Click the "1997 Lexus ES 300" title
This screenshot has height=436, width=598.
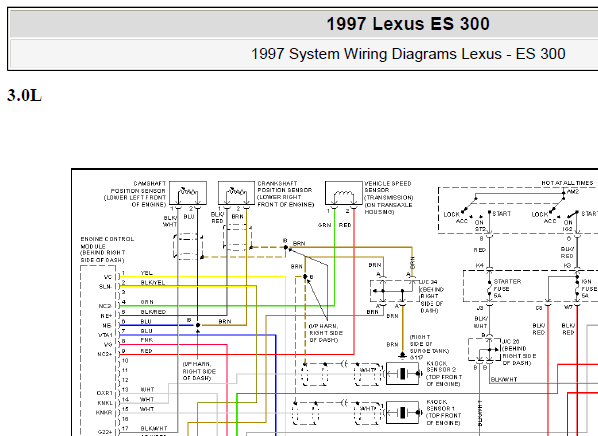pos(408,24)
